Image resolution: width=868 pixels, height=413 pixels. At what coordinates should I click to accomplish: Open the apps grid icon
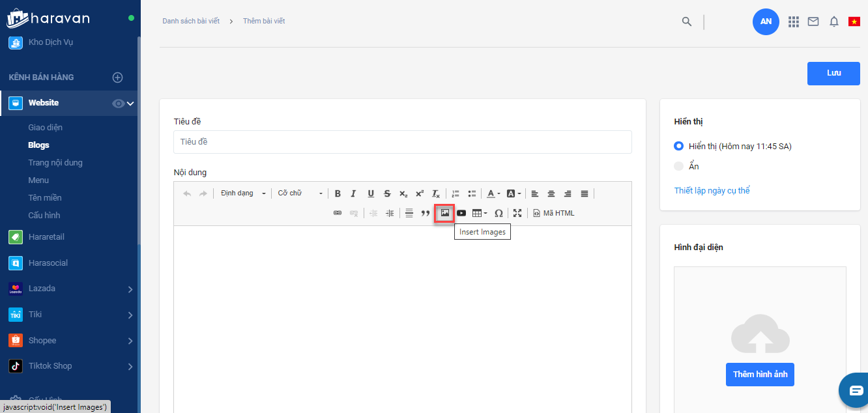pyautogui.click(x=794, y=21)
